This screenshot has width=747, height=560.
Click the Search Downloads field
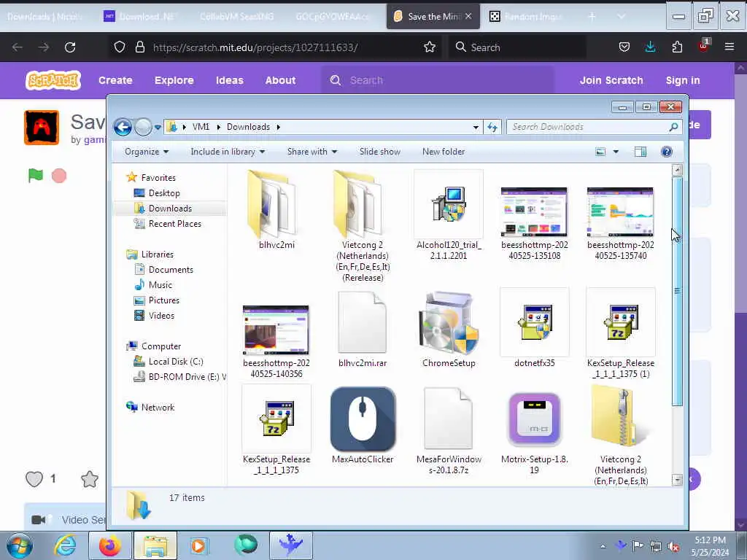(x=594, y=127)
